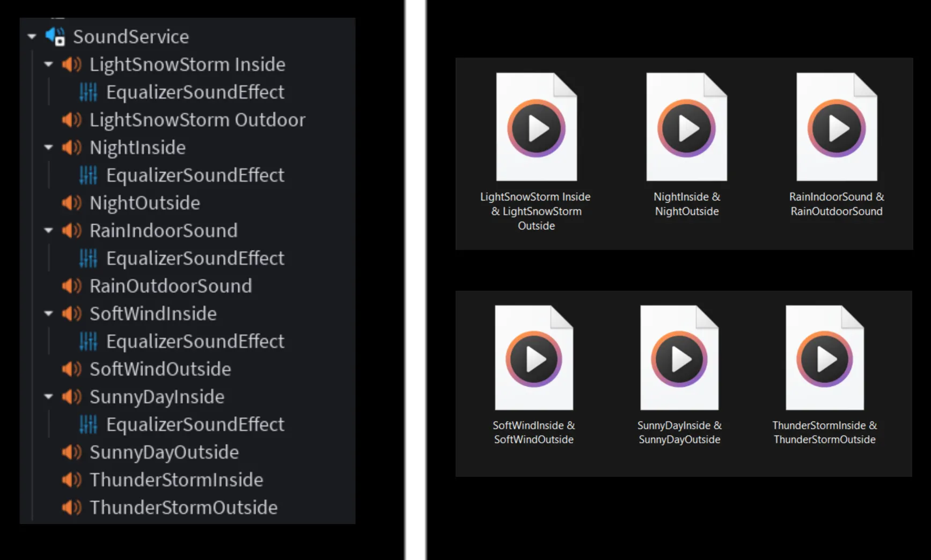
Task: Select EqualizerSoundEffect under RainIndoorSound
Action: (195, 259)
